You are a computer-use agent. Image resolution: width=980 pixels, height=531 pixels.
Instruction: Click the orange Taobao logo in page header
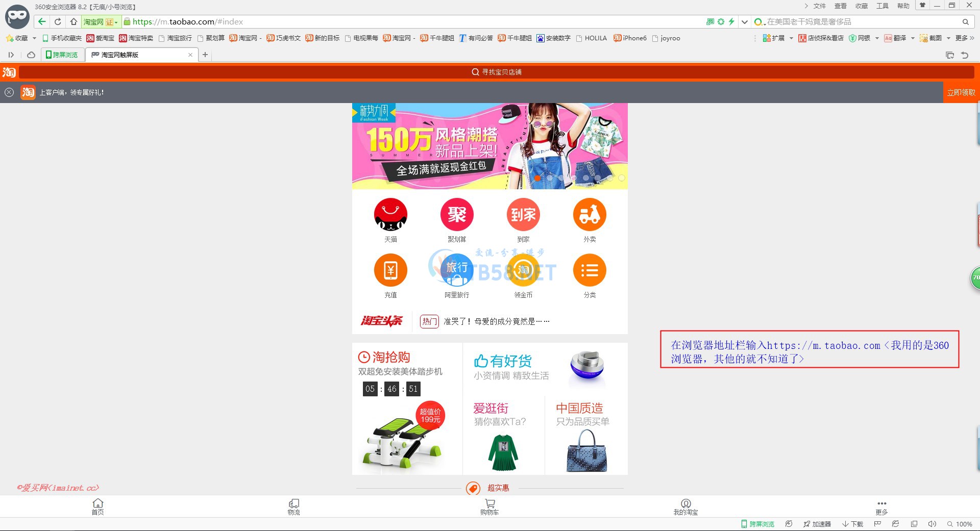9,72
